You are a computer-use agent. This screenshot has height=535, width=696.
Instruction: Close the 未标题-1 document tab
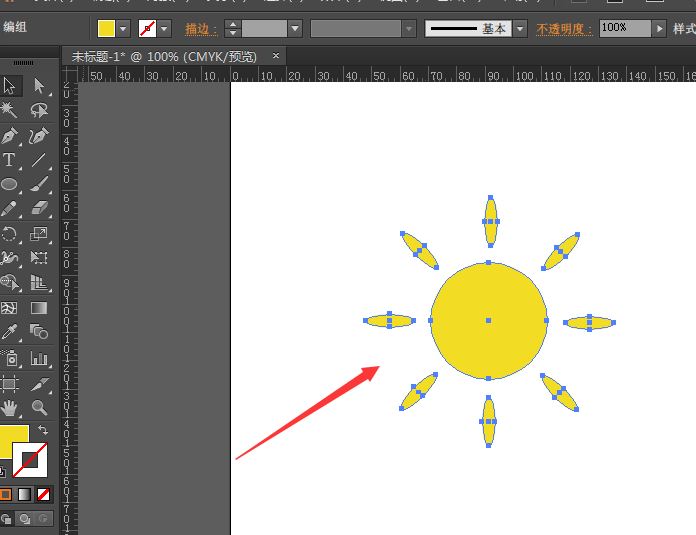276,56
